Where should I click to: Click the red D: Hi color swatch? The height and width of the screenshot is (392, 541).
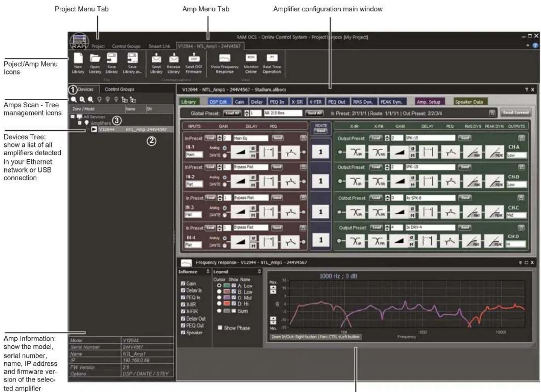click(x=226, y=303)
